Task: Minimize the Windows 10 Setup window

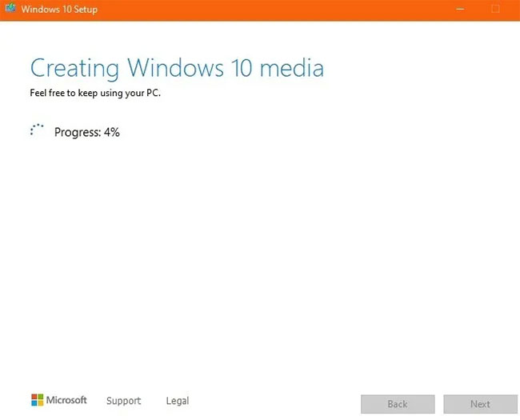Action: pyautogui.click(x=460, y=9)
